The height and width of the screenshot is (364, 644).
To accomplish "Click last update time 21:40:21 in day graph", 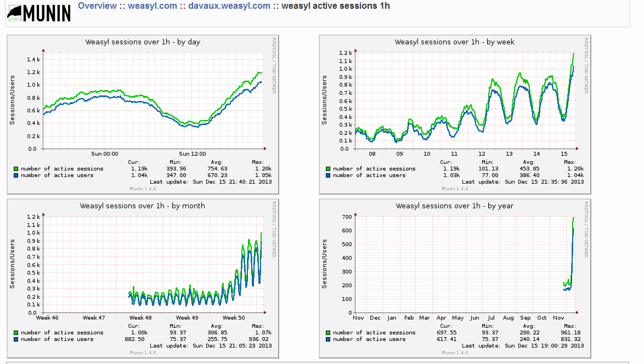I will pos(242,182).
